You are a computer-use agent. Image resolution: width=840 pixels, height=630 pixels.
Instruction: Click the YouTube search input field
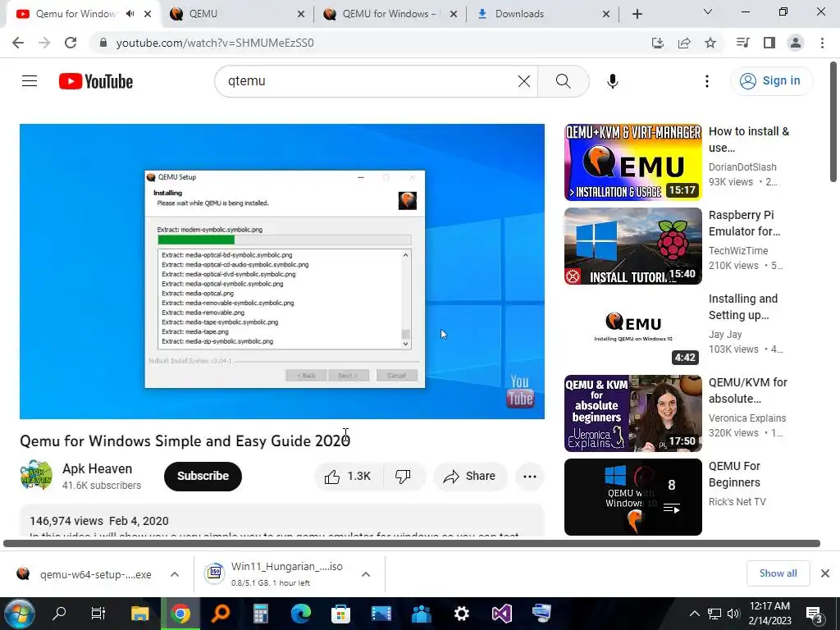pyautogui.click(x=370, y=81)
